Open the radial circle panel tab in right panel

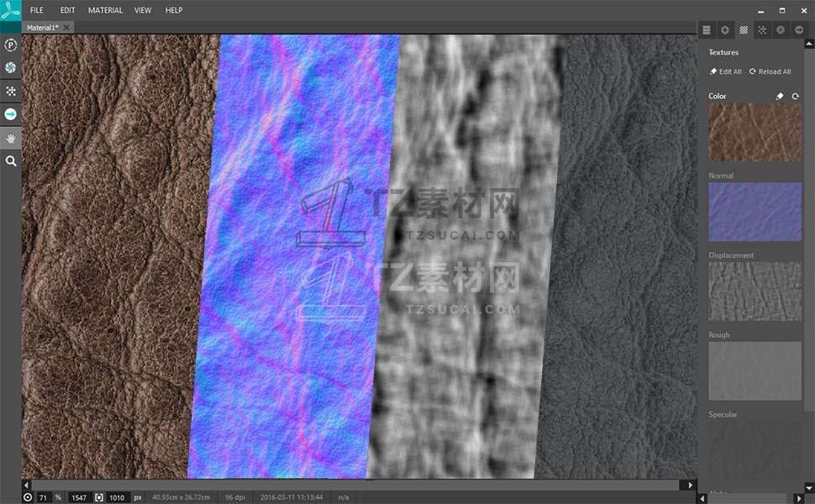tap(781, 30)
